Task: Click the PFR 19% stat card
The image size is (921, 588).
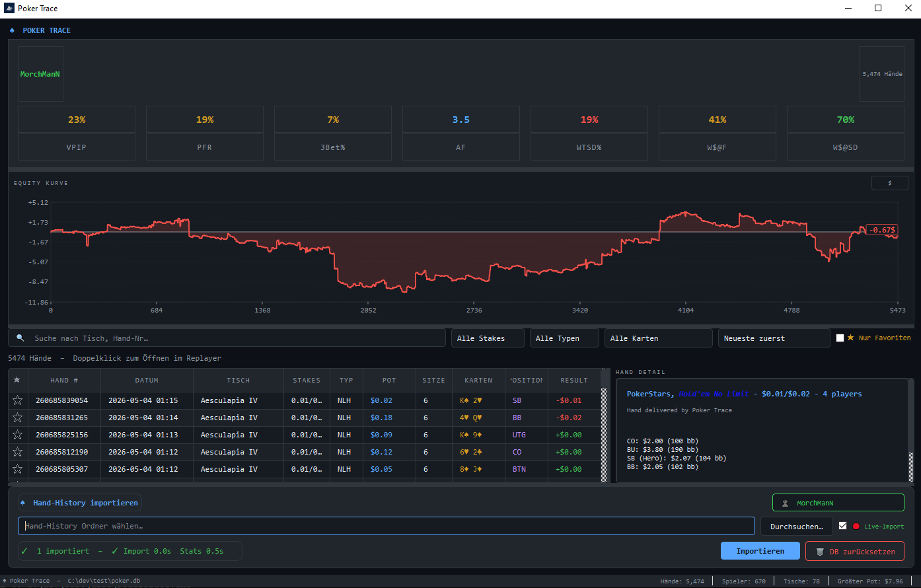Action: [x=205, y=133]
